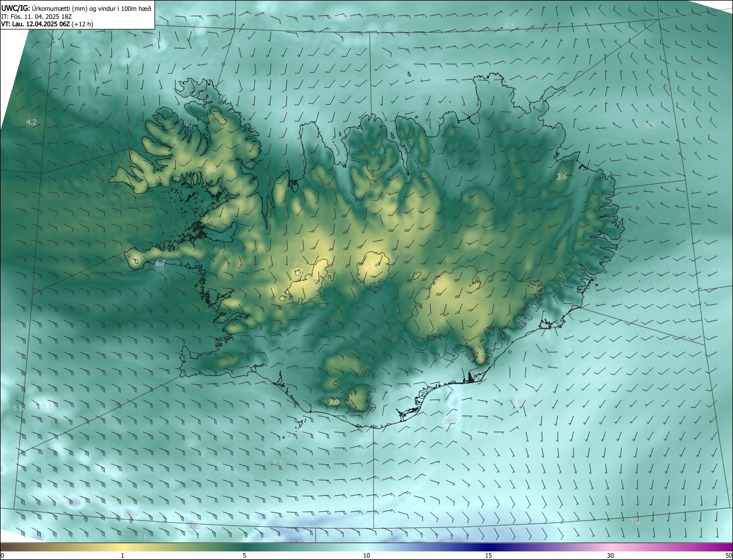The height and width of the screenshot is (560, 733).
Task: Click the map value '10.7'
Action: pyautogui.click(x=450, y=421)
